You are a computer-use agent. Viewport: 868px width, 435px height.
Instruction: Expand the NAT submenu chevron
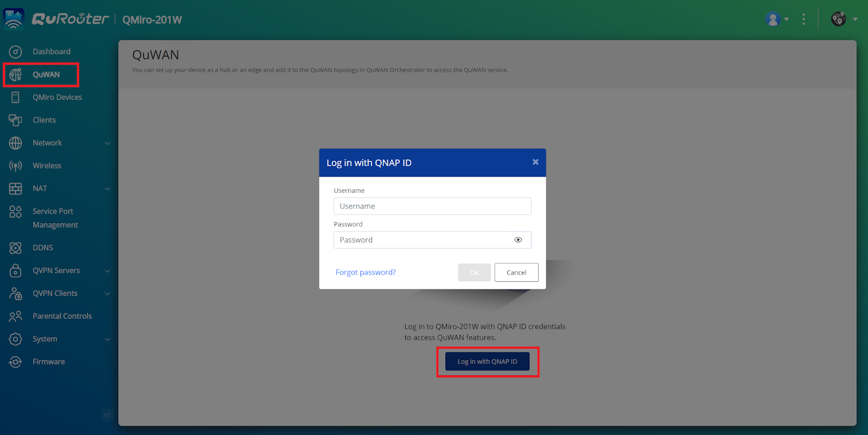[107, 189]
